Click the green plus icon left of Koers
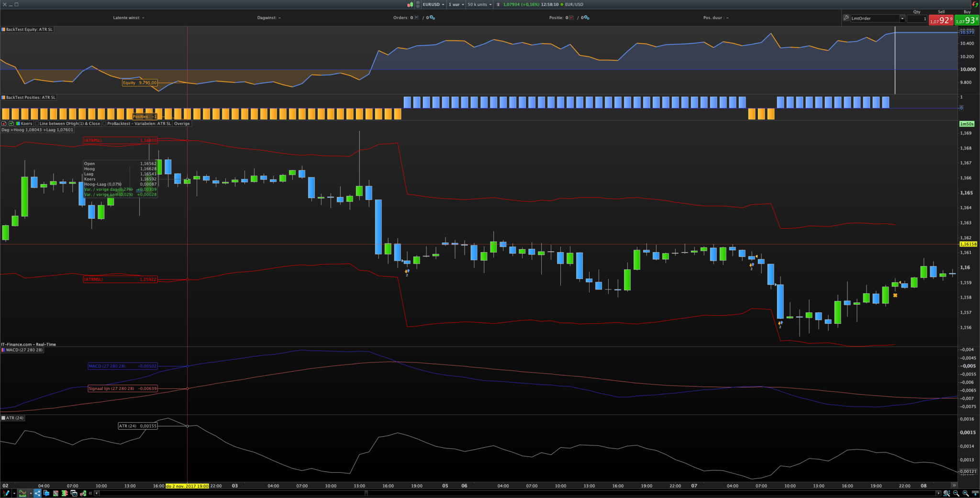The height and width of the screenshot is (498, 980). pos(11,123)
